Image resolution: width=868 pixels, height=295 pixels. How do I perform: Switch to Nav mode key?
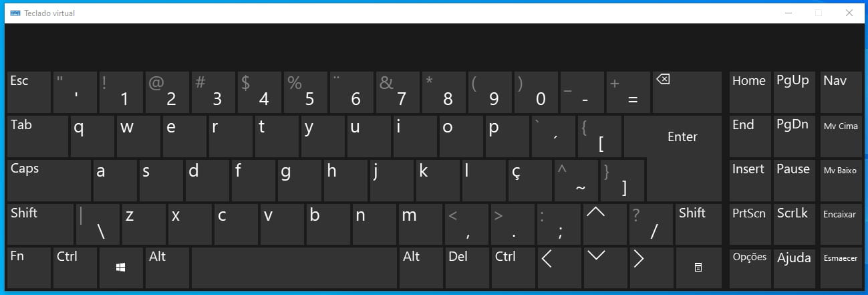click(x=840, y=92)
